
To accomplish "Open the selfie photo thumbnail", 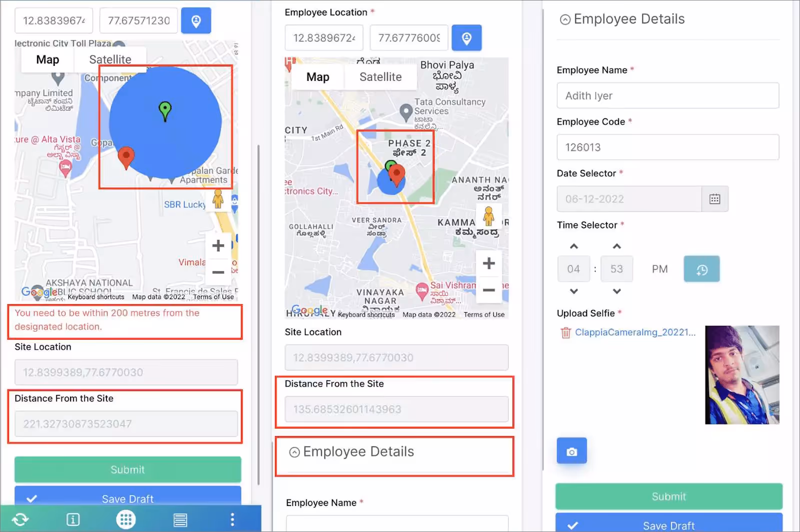I will (742, 375).
